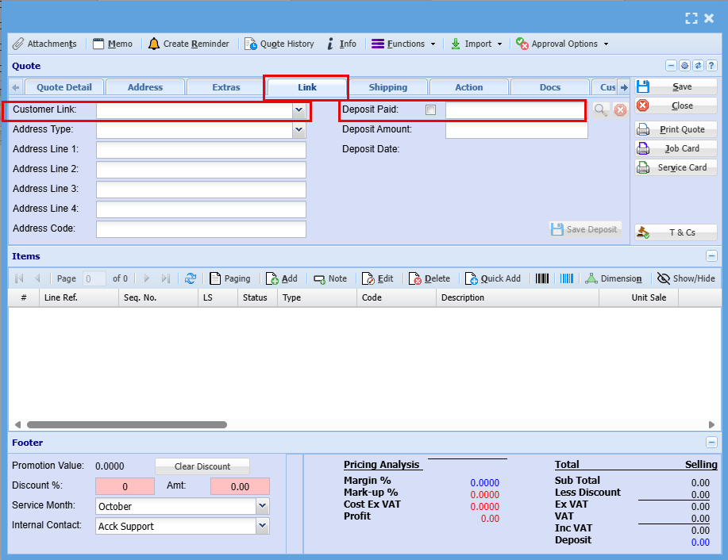Click the Print Quote button
728x560 pixels.
(676, 129)
